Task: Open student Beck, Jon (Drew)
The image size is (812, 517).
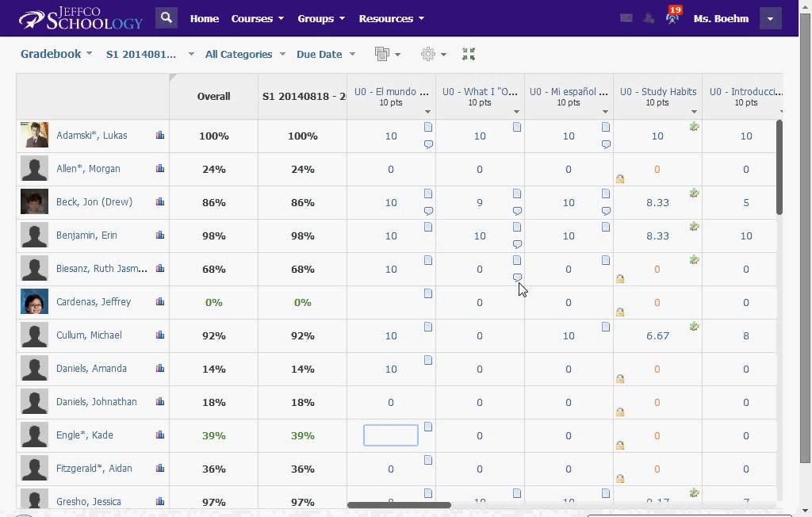Action: point(94,202)
